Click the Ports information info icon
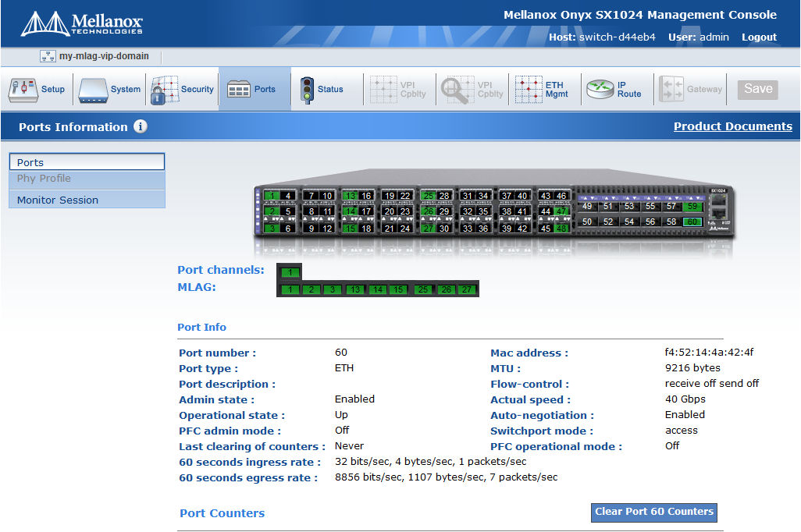Image resolution: width=801 pixels, height=532 pixels. coord(141,126)
